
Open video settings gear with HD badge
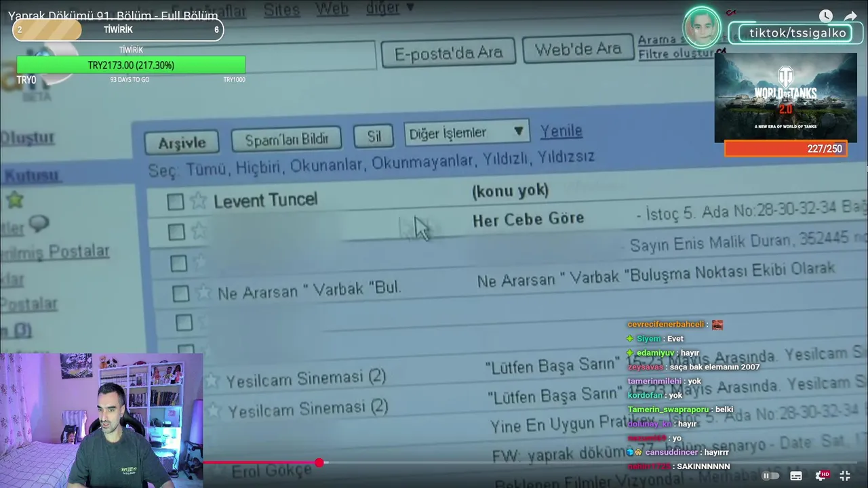tap(821, 476)
